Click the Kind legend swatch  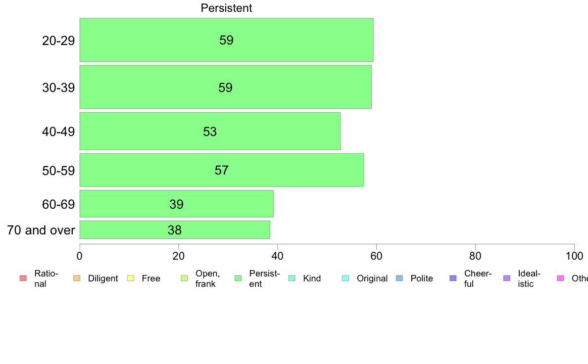point(292,278)
